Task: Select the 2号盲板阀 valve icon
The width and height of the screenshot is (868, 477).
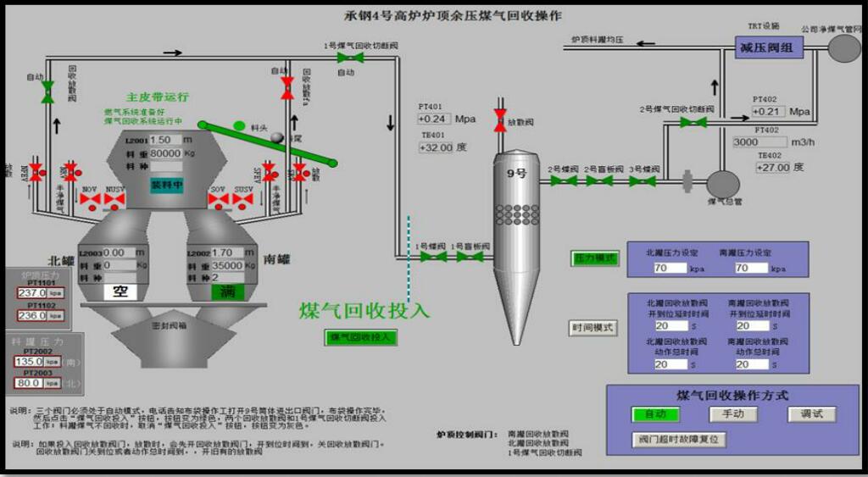Action: (x=602, y=180)
